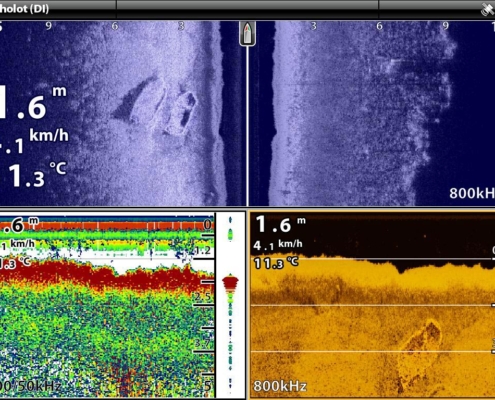Tap the view title ending in (DI)

click(x=24, y=9)
